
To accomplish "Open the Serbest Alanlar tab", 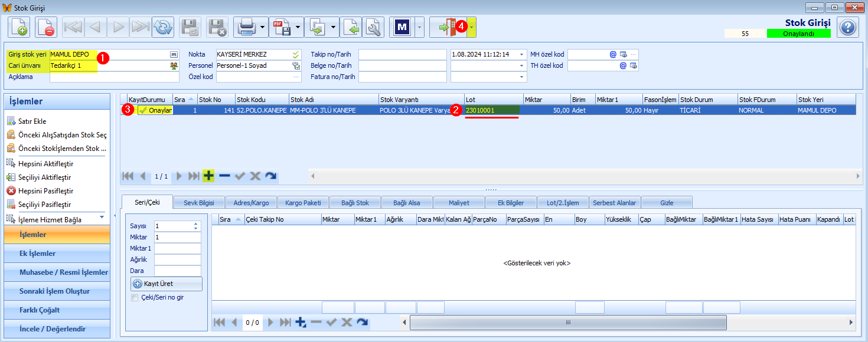I will pos(615,203).
